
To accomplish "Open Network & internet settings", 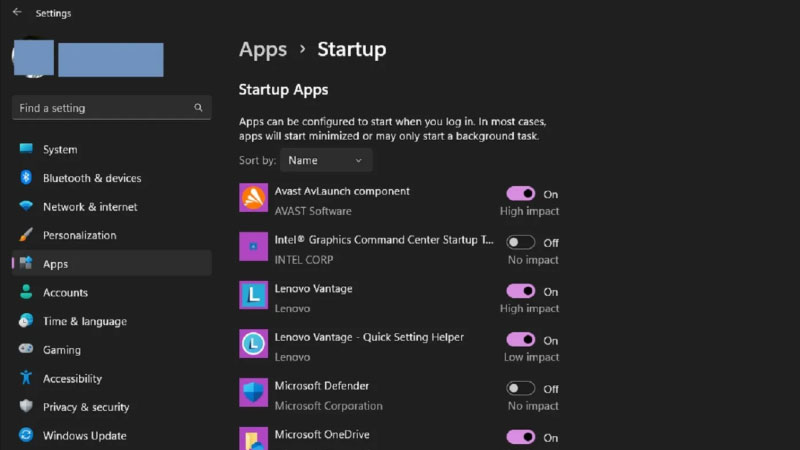I will [x=112, y=207].
